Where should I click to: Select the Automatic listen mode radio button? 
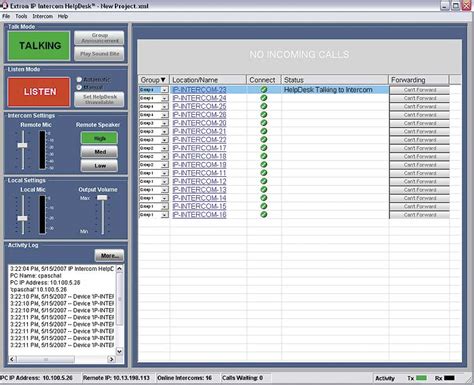click(79, 80)
